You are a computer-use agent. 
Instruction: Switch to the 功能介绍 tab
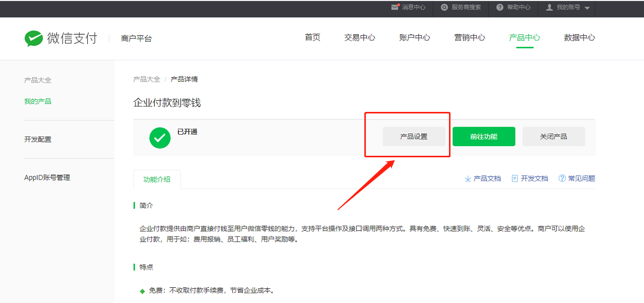157,179
